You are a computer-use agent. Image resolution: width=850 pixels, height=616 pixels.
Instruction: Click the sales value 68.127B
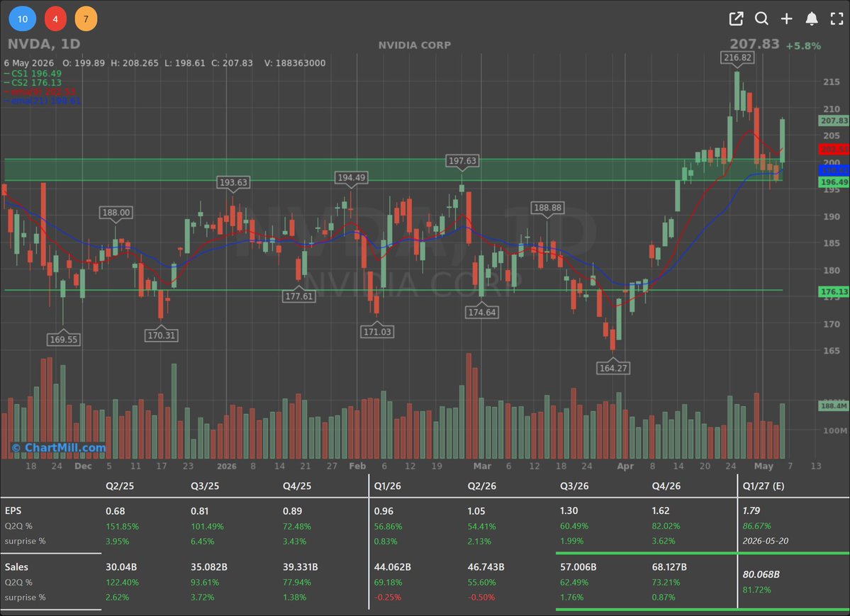tap(669, 567)
